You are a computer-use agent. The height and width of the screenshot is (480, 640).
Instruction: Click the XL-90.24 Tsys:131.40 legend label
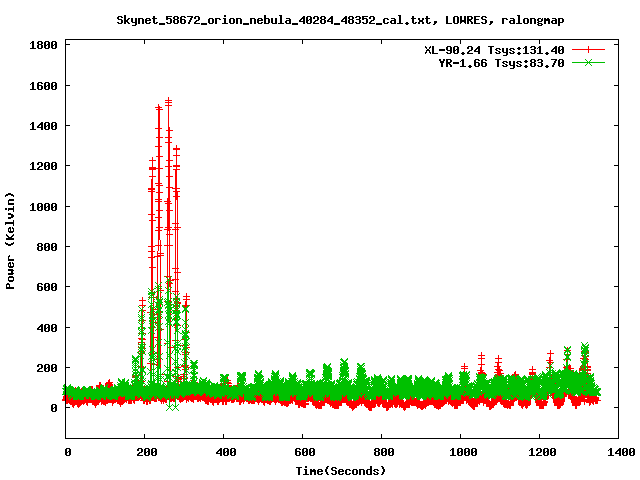pos(494,50)
